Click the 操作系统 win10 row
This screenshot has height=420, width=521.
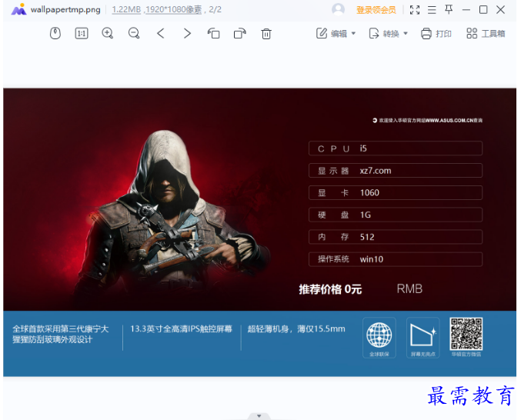pyautogui.click(x=396, y=259)
